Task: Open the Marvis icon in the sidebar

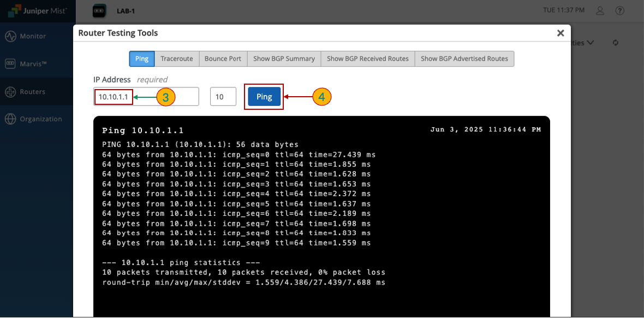Action: (10, 64)
